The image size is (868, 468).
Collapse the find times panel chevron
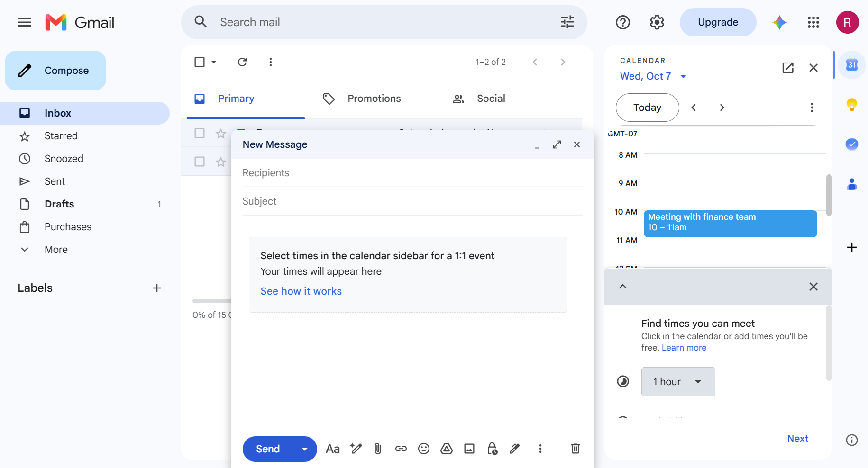coord(623,287)
